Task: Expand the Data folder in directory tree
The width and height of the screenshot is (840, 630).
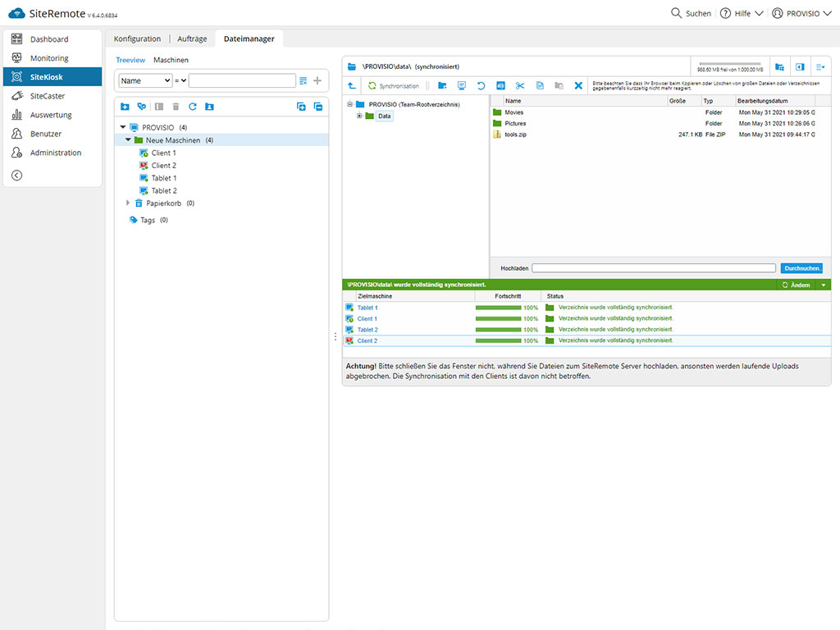Action: 359,116
